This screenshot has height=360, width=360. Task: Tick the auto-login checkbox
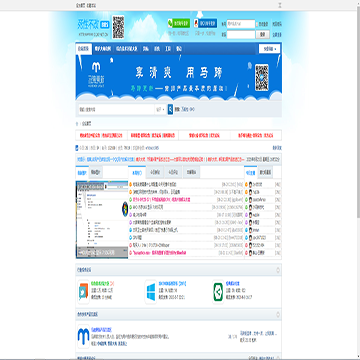[x=258, y=24]
